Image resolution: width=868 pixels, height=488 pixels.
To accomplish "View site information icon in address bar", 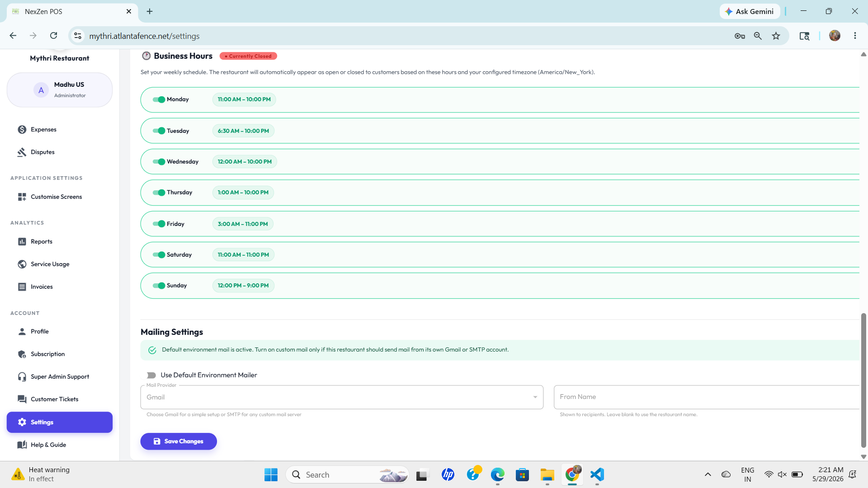I will (78, 36).
